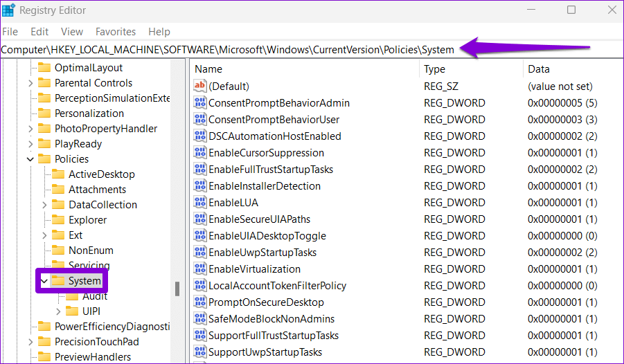
Task: Click the PreviewHandlers folder icon
Action: tap(44, 356)
